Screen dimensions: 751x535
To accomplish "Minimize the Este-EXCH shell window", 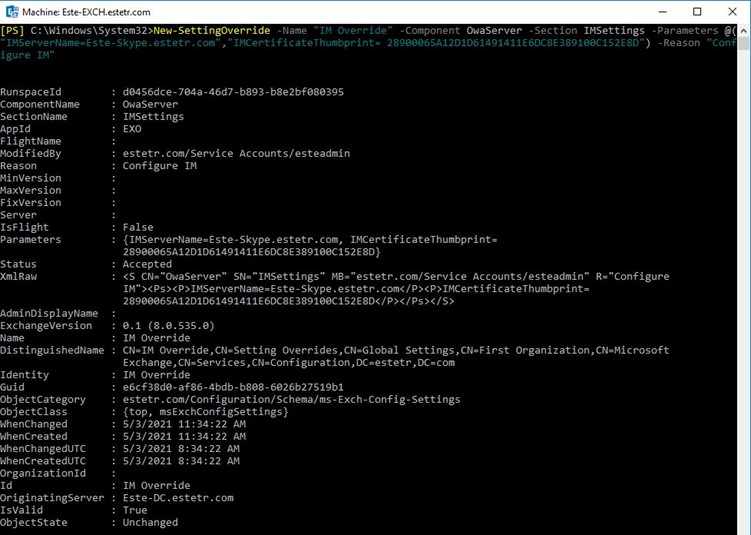I will pyautogui.click(x=663, y=12).
